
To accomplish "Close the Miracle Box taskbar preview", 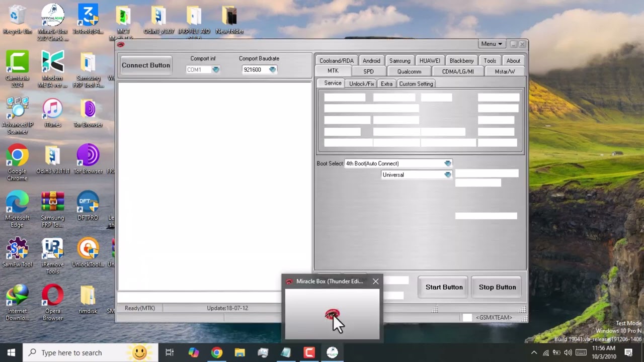I will 375,282.
